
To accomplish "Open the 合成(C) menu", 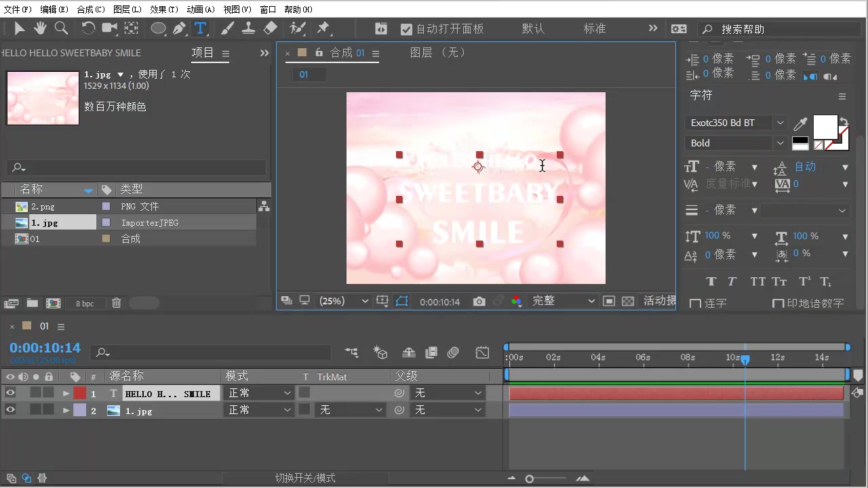I will point(91,9).
